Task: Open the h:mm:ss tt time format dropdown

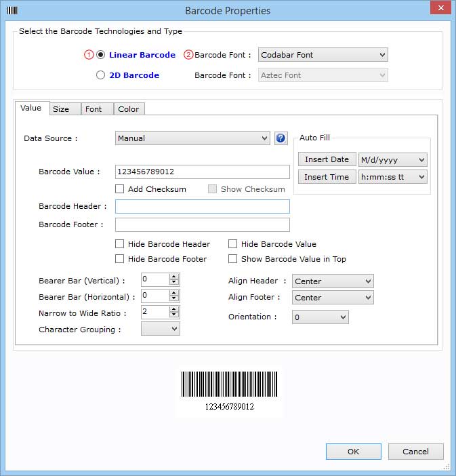Action: point(392,177)
